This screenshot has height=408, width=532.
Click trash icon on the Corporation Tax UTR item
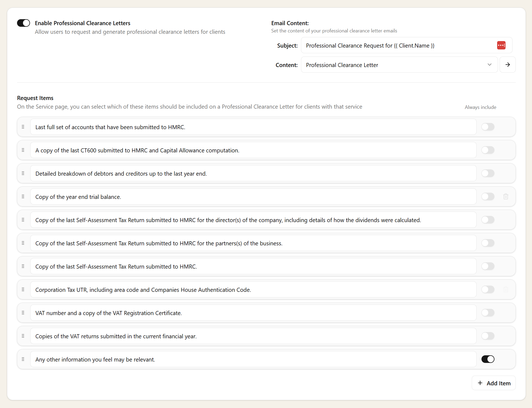point(506,289)
